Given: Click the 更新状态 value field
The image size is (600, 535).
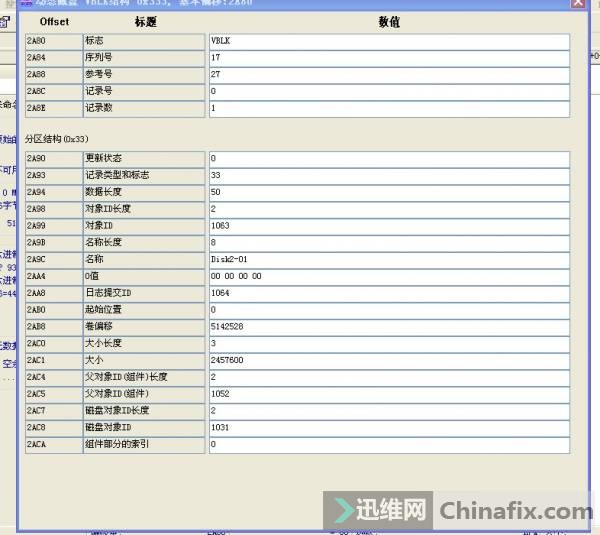Looking at the screenshot, I should tap(390, 159).
